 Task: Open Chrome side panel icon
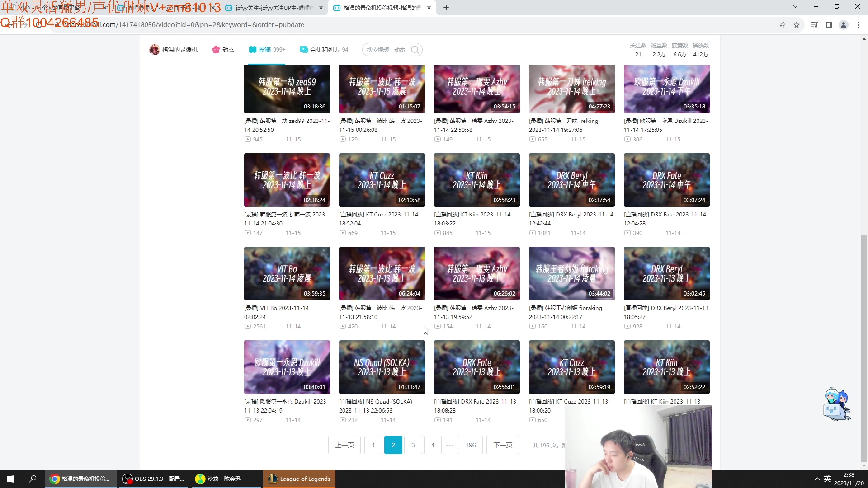(829, 25)
